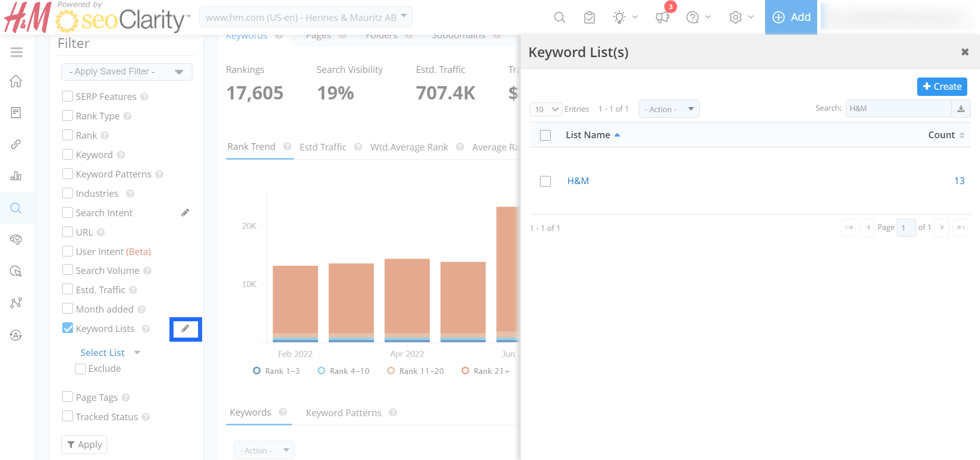Toggle the hamburger menu in sidebar
Viewport: 980px width, 460px height.
[x=16, y=52]
